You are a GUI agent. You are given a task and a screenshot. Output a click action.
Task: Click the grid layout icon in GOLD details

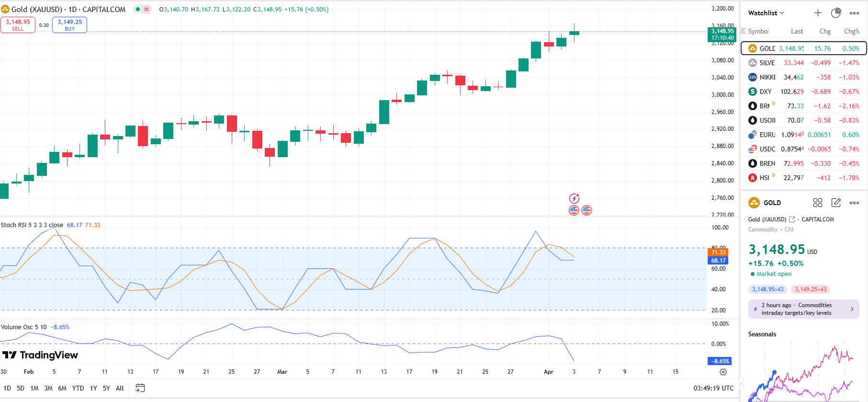[x=818, y=203]
